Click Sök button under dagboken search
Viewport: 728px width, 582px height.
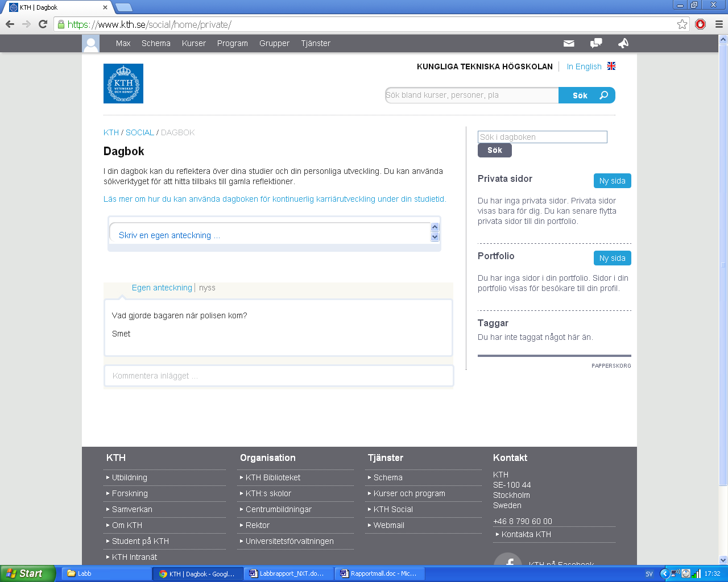tap(495, 150)
